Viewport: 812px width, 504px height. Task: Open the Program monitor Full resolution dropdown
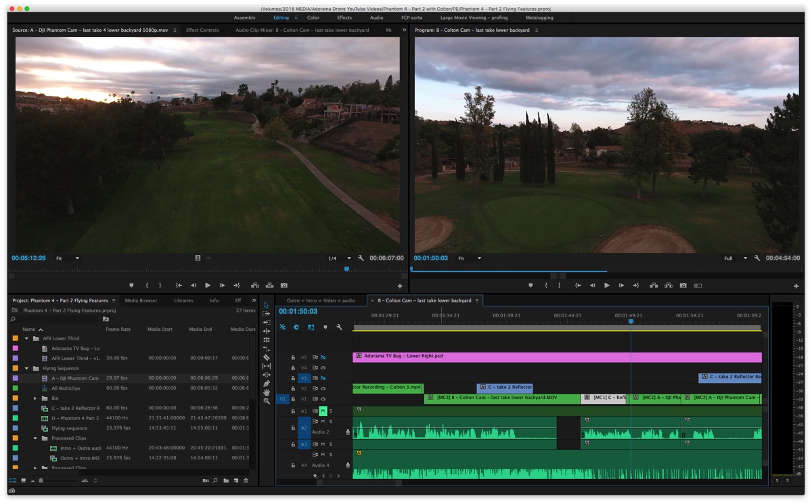[x=736, y=258]
